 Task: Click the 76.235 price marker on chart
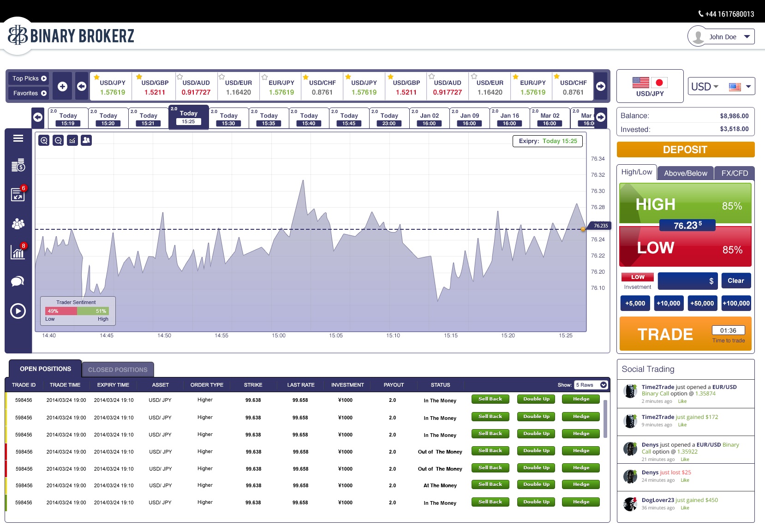pyautogui.click(x=600, y=226)
